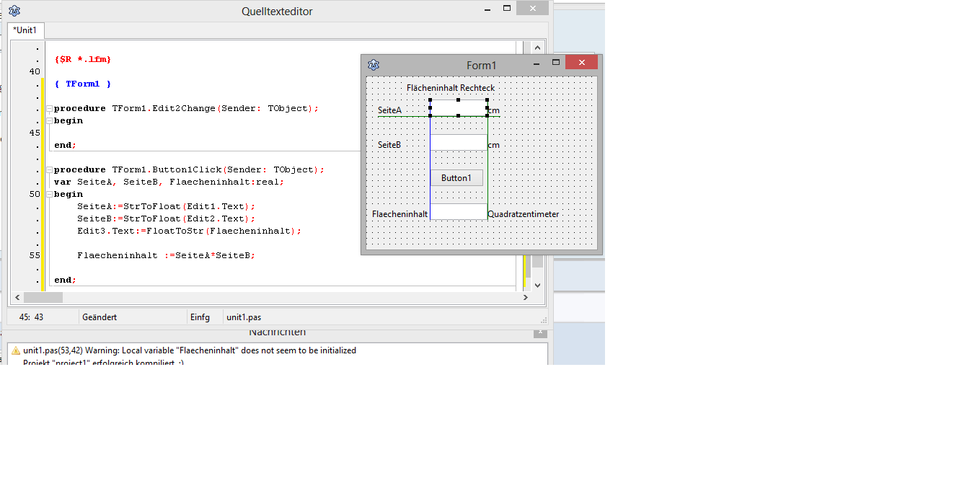
Task: Click the Quelltexteditor window system icon
Action: 14,11
